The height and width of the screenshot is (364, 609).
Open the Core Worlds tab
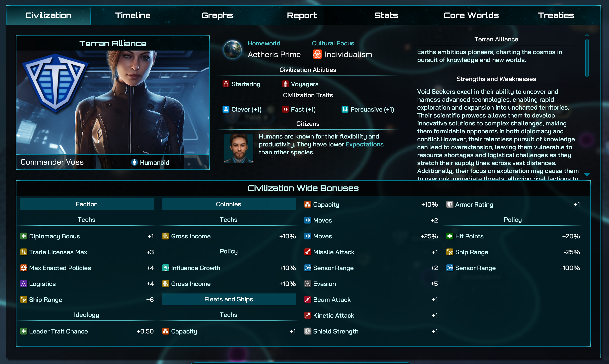click(471, 15)
